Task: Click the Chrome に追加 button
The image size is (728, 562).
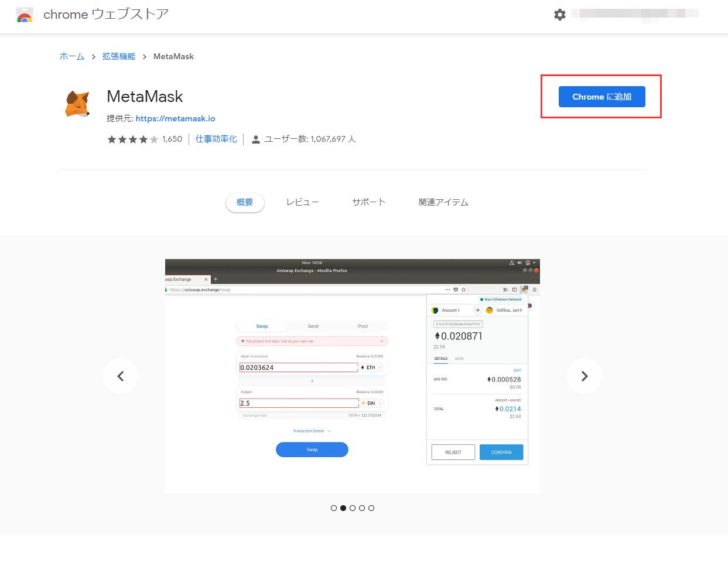Action: pyautogui.click(x=601, y=97)
